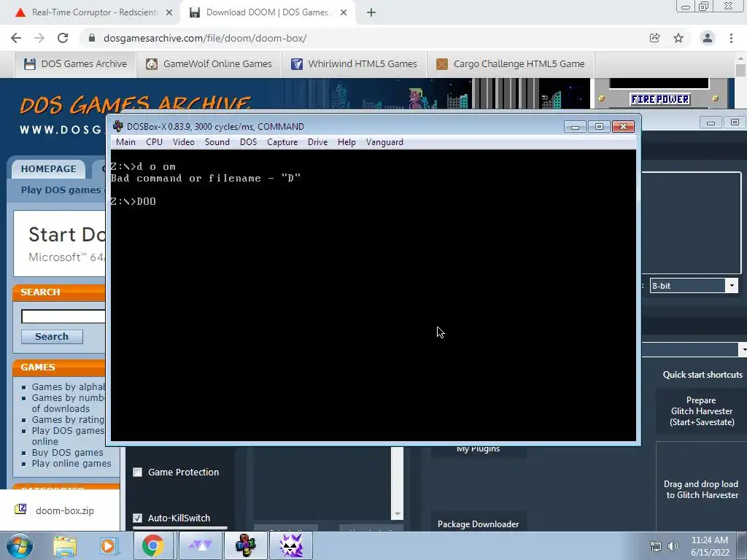This screenshot has width=747, height=560.
Task: Open the Drive menu in DOSBox-X
Action: 317,142
